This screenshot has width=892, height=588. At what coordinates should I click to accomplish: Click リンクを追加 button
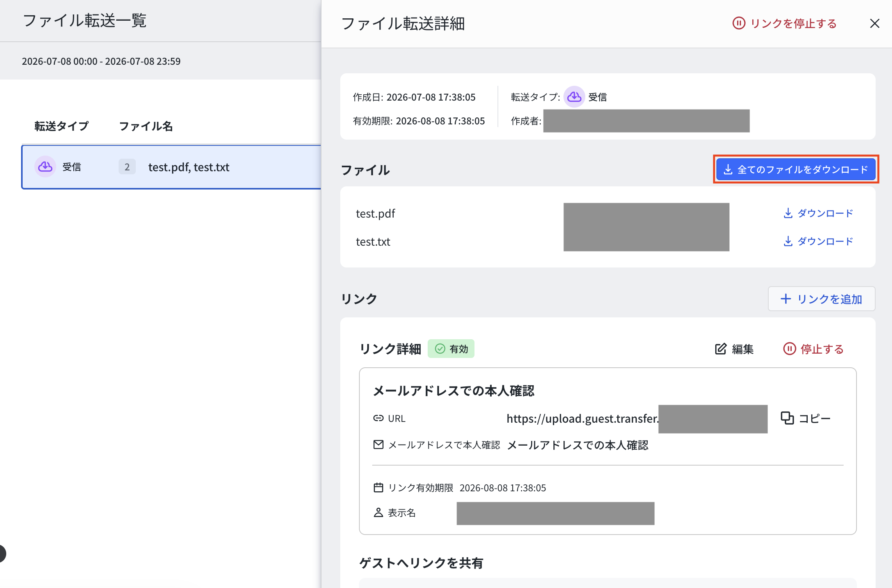coord(821,299)
